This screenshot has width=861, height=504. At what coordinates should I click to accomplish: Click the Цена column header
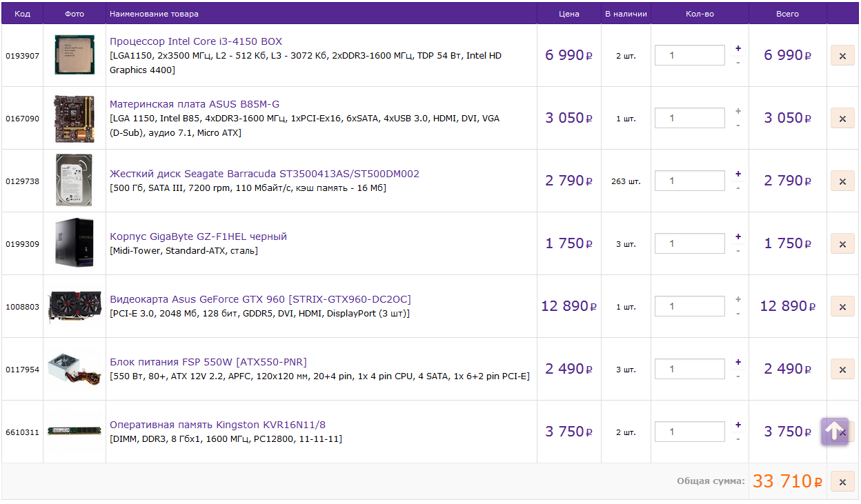[x=568, y=14]
